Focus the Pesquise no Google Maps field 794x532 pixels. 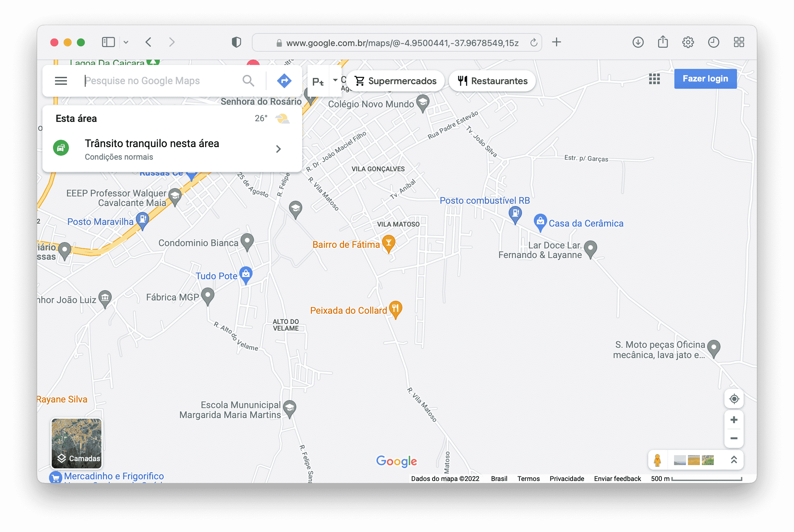tap(159, 81)
